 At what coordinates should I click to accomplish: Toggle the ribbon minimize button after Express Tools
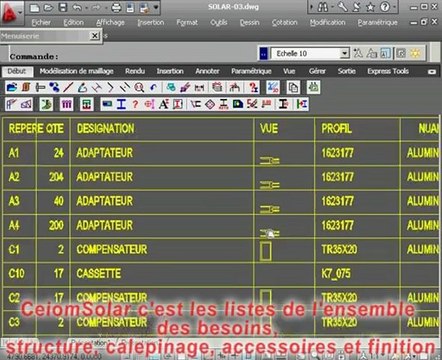pyautogui.click(x=432, y=72)
